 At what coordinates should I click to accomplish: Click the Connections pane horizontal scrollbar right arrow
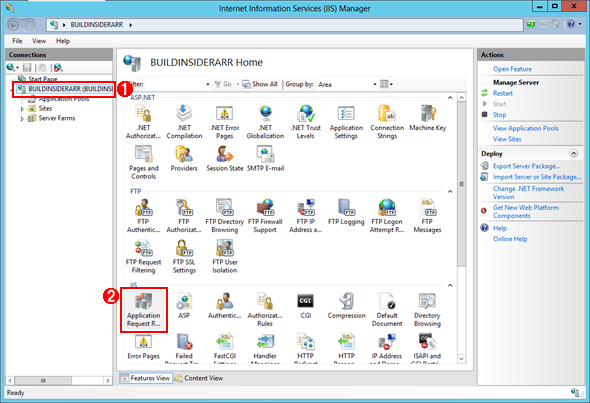[x=108, y=381]
